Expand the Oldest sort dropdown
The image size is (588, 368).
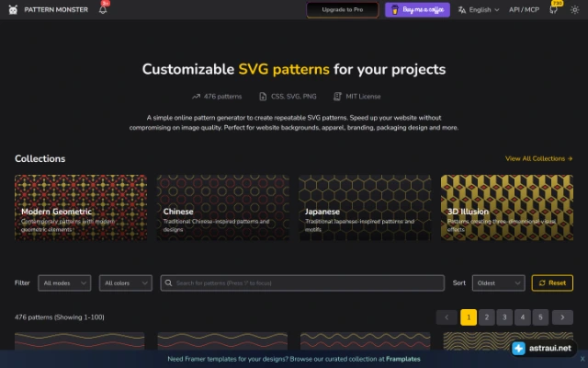click(498, 283)
